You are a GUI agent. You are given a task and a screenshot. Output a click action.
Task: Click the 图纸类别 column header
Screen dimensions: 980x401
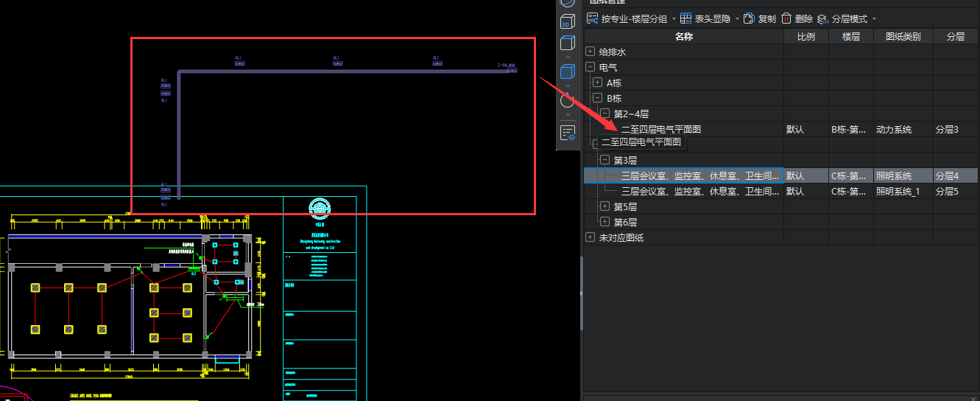point(903,36)
